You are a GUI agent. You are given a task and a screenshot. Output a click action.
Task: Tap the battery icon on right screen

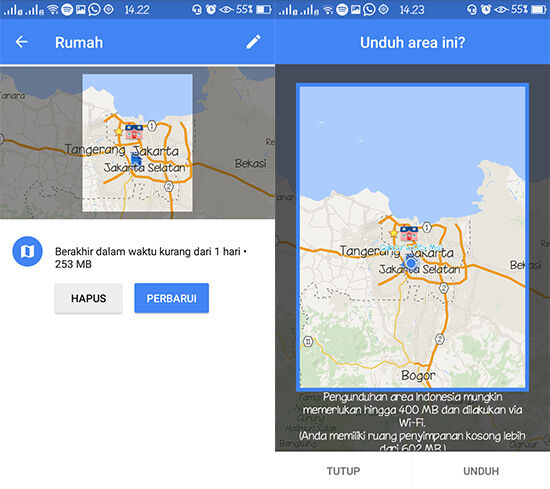(539, 9)
